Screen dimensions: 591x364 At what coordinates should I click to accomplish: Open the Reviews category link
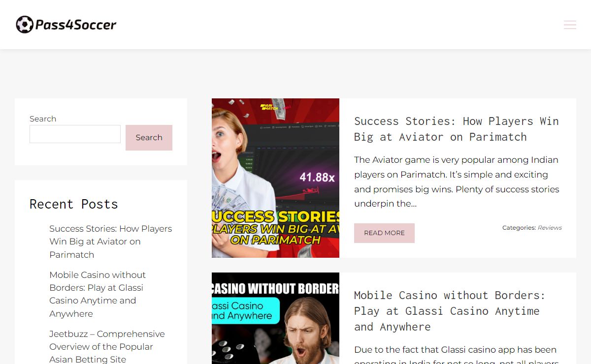pyautogui.click(x=550, y=228)
